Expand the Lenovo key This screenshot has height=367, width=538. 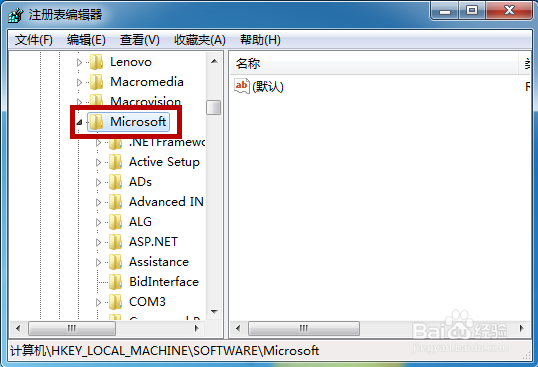pyautogui.click(x=79, y=62)
